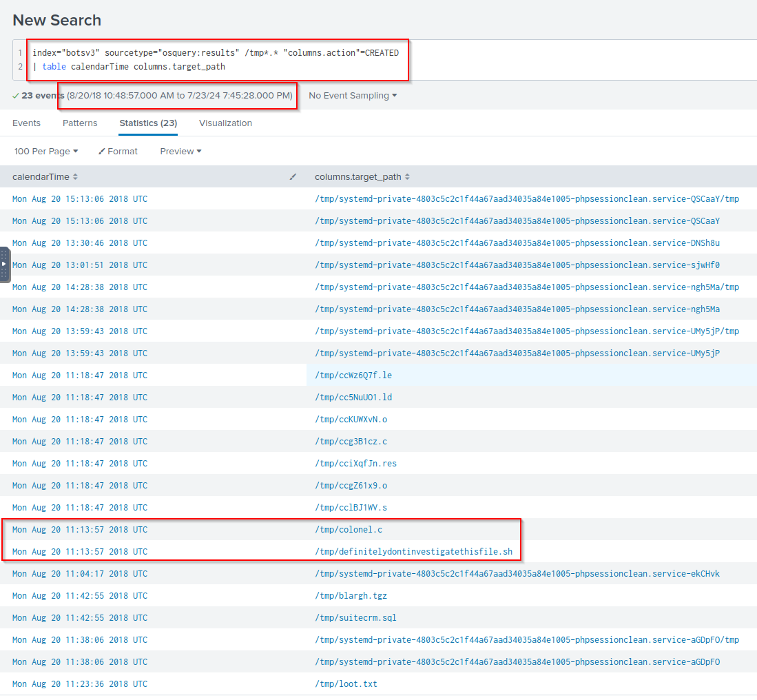Open the No Event Sampling menu

353,96
